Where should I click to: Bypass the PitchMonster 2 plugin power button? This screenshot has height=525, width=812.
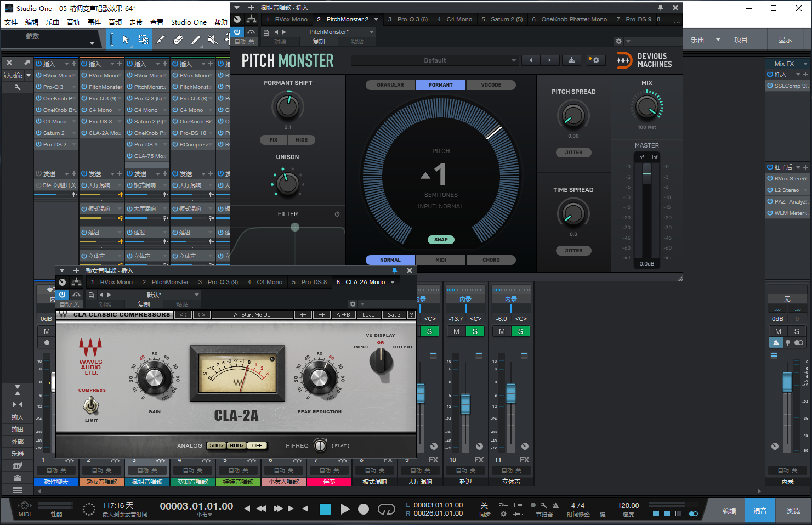coord(237,32)
